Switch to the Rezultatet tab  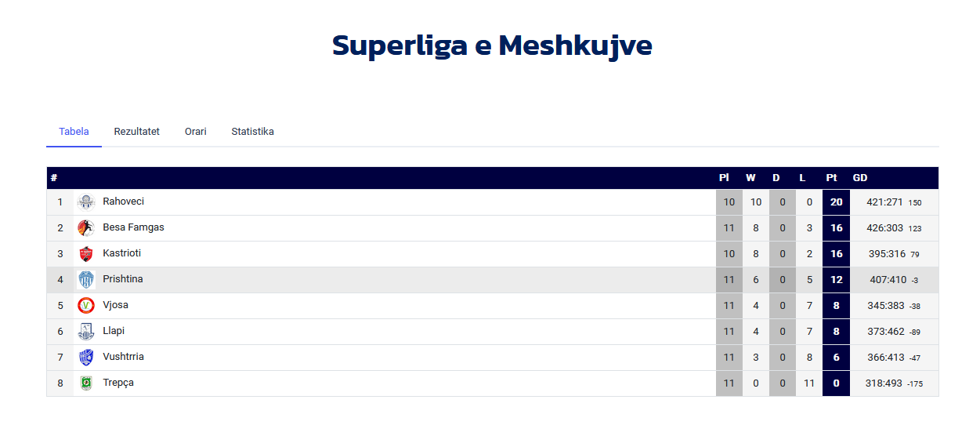tap(137, 132)
